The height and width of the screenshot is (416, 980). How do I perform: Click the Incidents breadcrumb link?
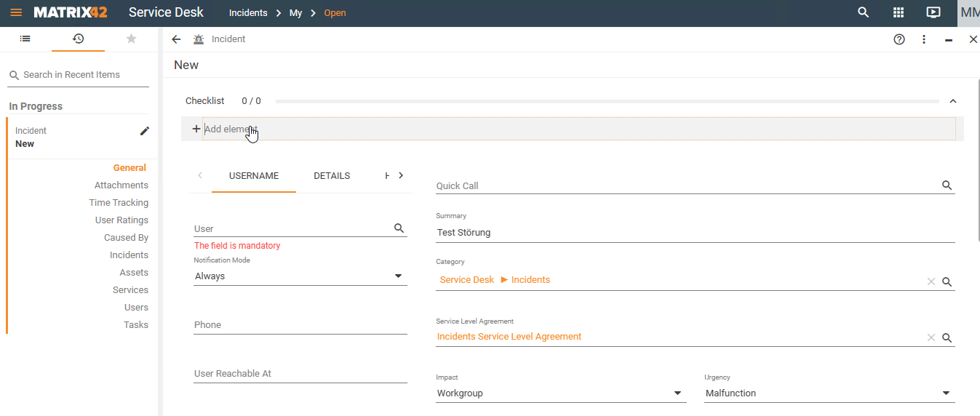click(x=248, y=13)
